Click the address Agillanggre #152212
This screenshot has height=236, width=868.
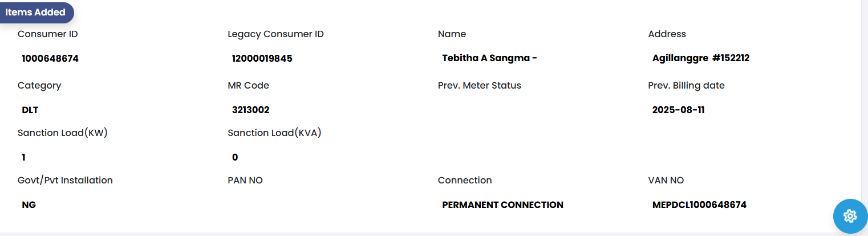[x=700, y=58]
